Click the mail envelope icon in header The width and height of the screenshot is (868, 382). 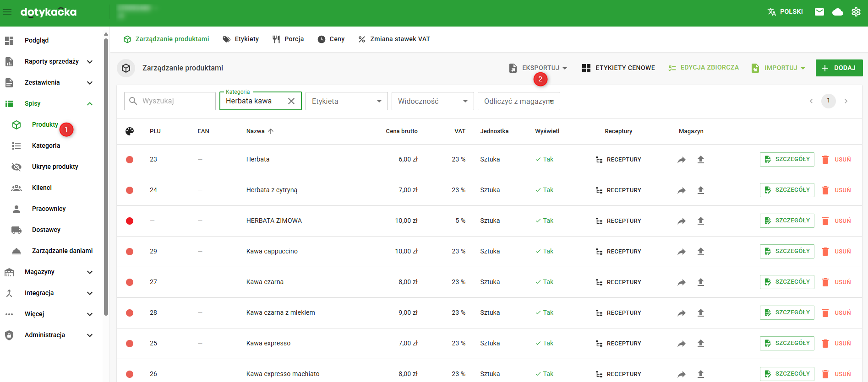coord(819,12)
